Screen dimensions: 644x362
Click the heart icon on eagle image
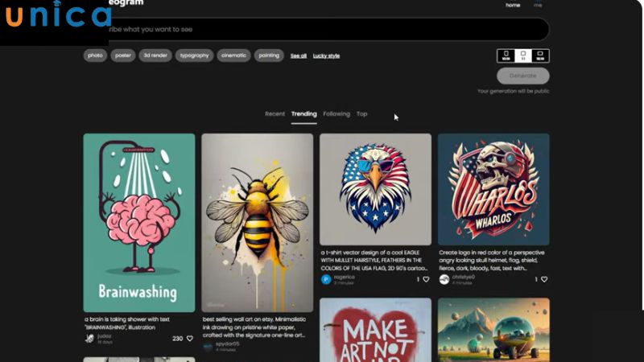click(426, 279)
